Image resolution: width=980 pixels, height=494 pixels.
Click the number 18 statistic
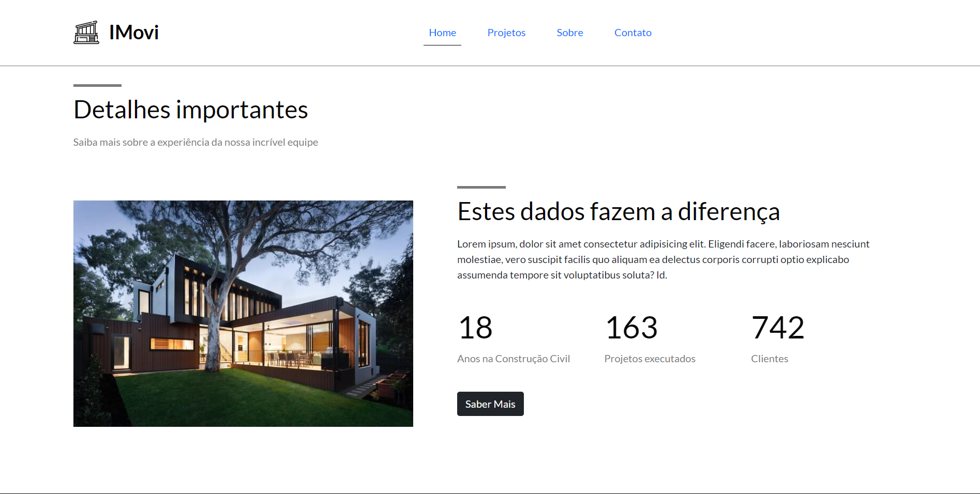point(475,328)
